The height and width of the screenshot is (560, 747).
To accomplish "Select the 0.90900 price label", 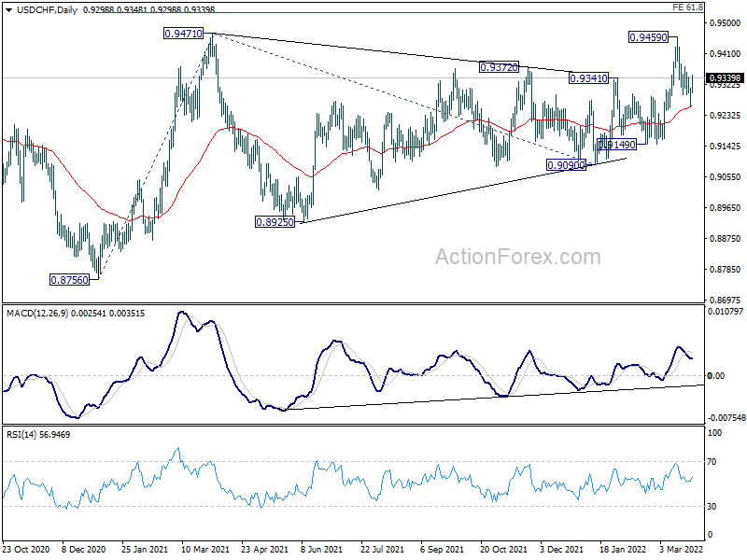I will 566,165.
